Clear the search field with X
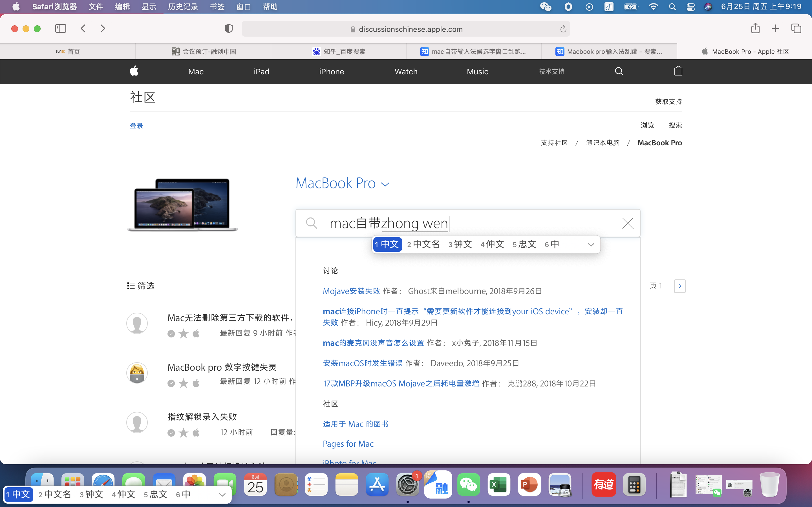 627,223
